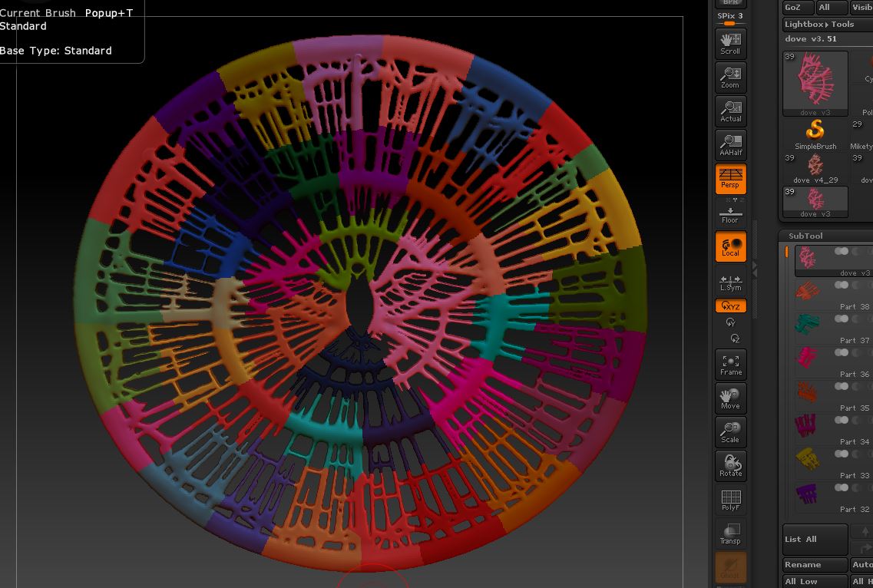Screen dimensions: 873x588
Task: Select the Scroll navigation tool
Action: [729, 44]
